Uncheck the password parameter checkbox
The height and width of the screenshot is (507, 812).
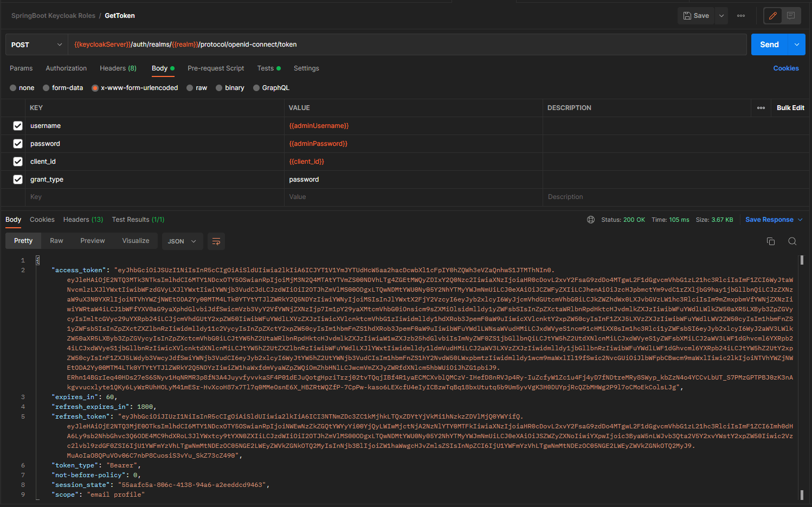[x=18, y=144]
